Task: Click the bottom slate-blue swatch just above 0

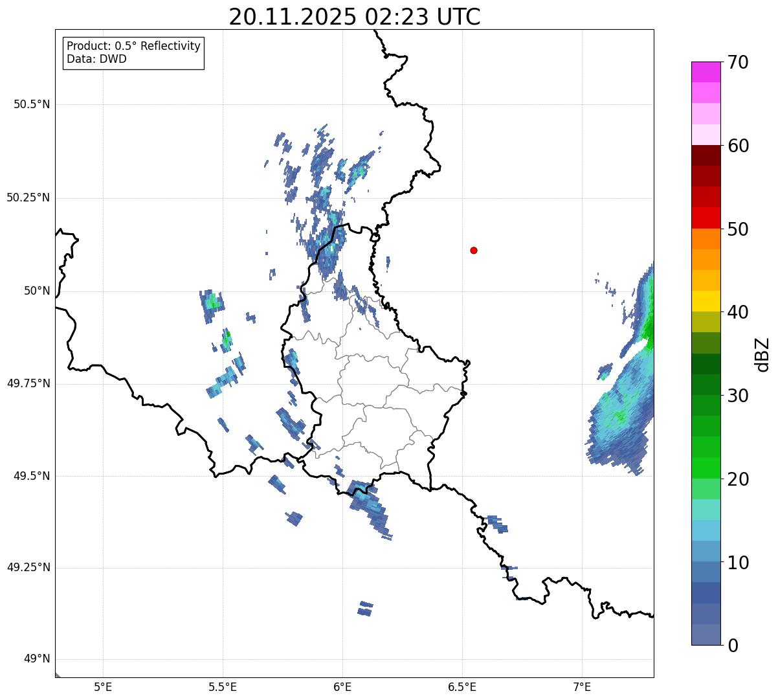Action: [x=706, y=635]
